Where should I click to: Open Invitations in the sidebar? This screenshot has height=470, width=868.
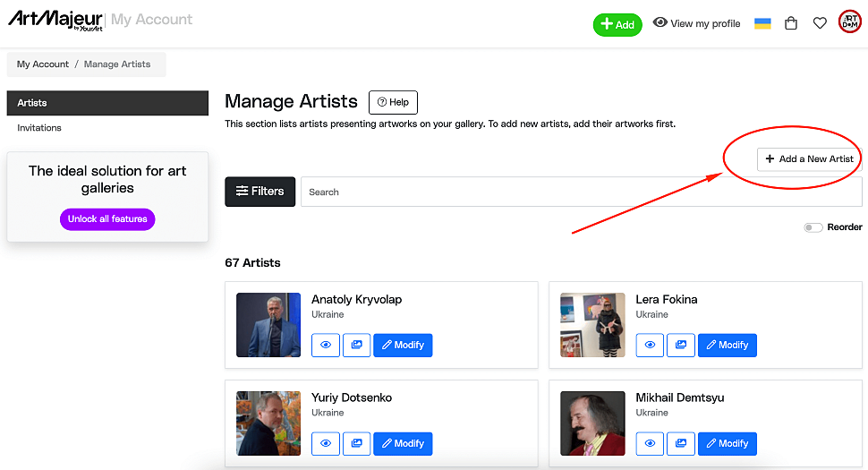[x=39, y=128]
